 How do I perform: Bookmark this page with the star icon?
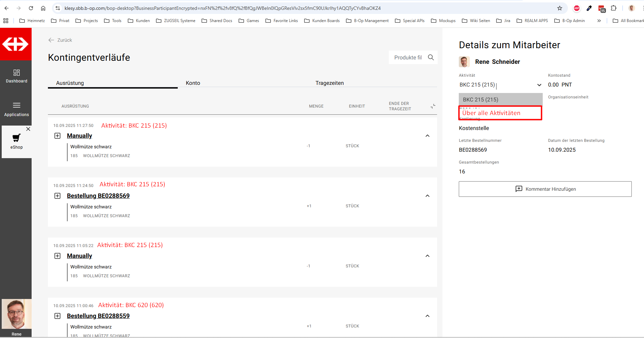coord(560,8)
